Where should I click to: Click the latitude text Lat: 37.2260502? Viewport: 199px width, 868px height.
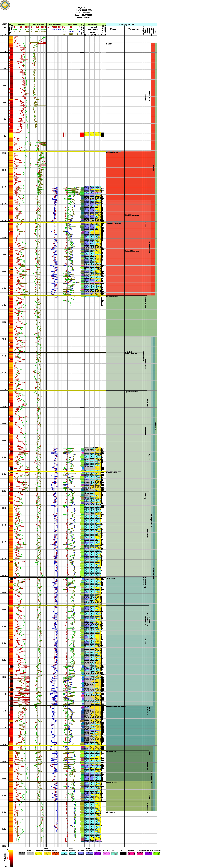(x=83, y=13)
